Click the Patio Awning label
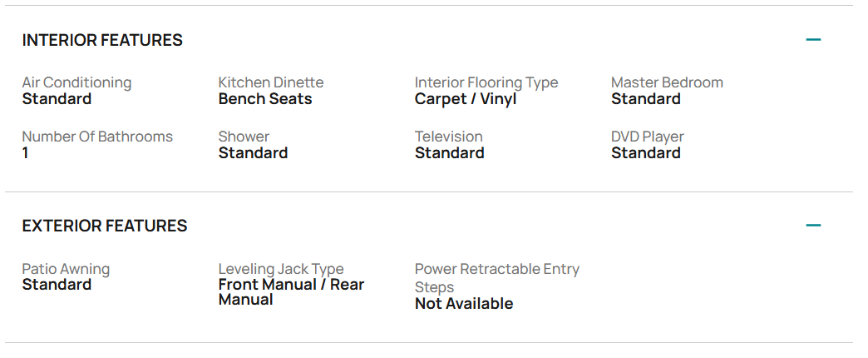Image resolution: width=868 pixels, height=358 pixels. pos(66,269)
